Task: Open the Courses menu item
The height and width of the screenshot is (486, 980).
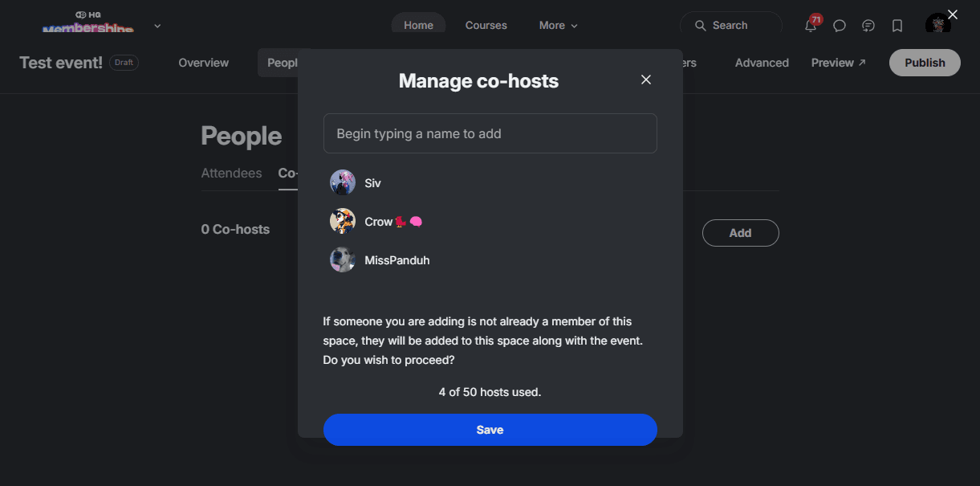Action: coord(486,26)
